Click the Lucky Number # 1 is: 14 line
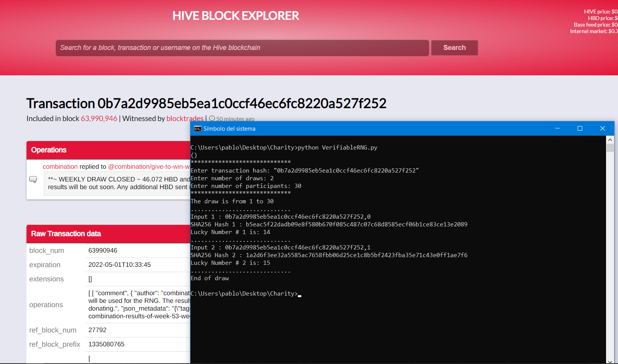The image size is (618, 364). (230, 232)
